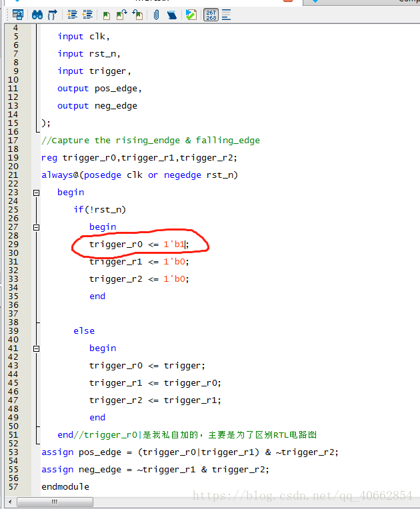Click the lines icon right of 267/268
The height and width of the screenshot is (509, 420).
227,15
